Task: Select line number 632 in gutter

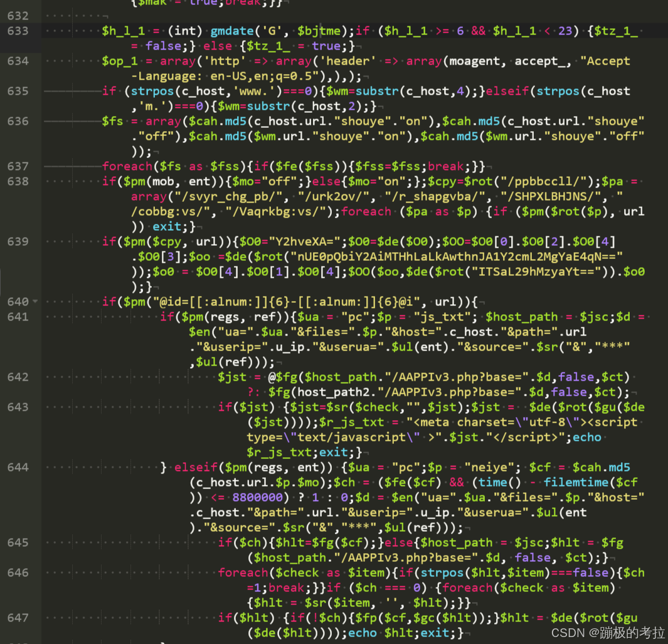Action: tap(18, 16)
